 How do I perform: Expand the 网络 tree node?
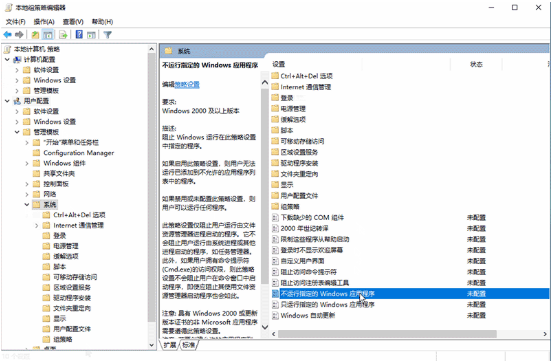[27, 194]
